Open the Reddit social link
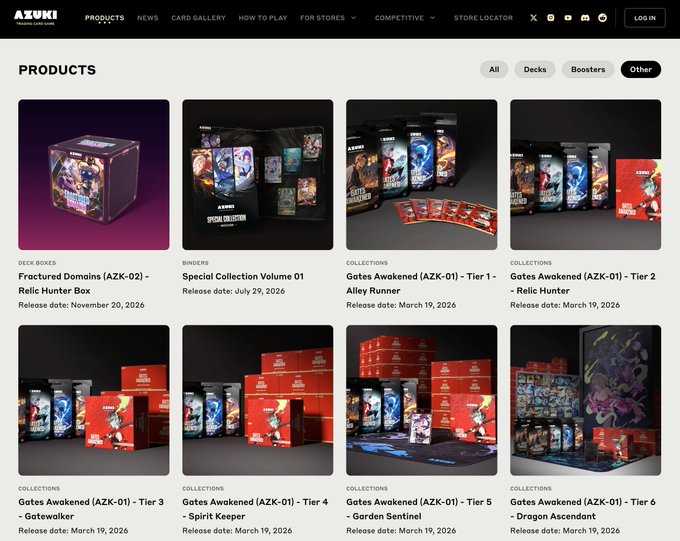The image size is (680, 541). [602, 18]
